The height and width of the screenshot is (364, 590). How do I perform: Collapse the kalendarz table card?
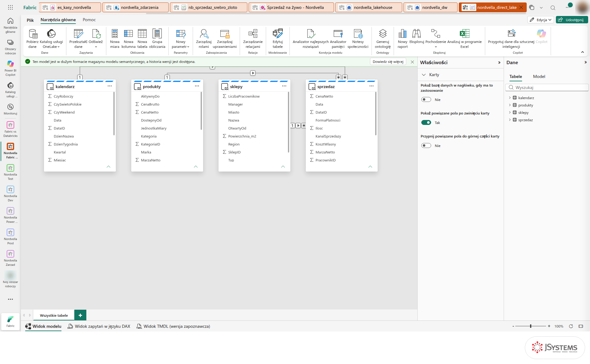(108, 167)
